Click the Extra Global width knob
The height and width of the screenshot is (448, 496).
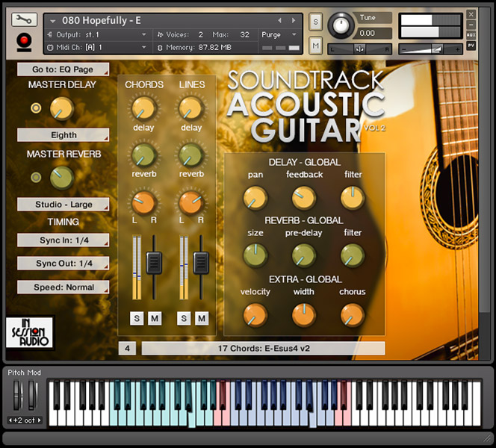[x=304, y=315]
